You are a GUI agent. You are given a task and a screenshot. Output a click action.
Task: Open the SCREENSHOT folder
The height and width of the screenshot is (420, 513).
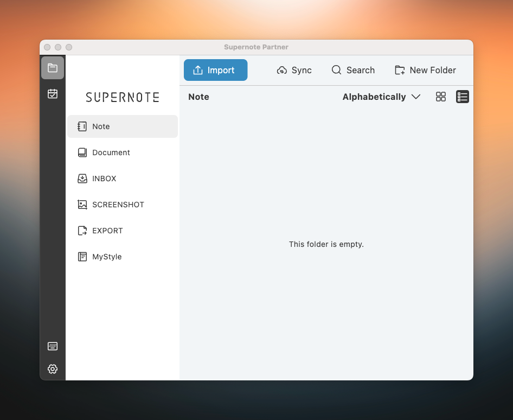(x=123, y=205)
